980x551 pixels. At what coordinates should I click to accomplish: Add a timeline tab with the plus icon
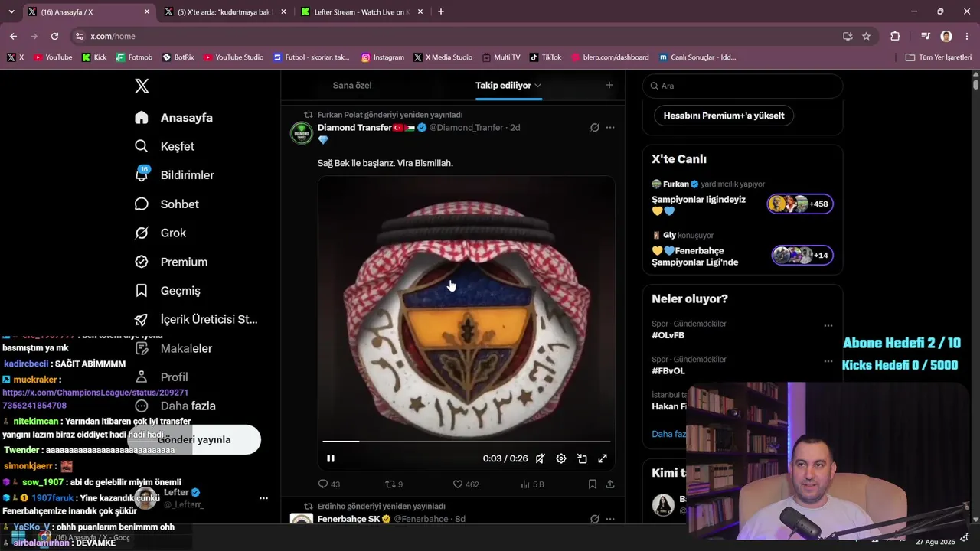pos(609,86)
